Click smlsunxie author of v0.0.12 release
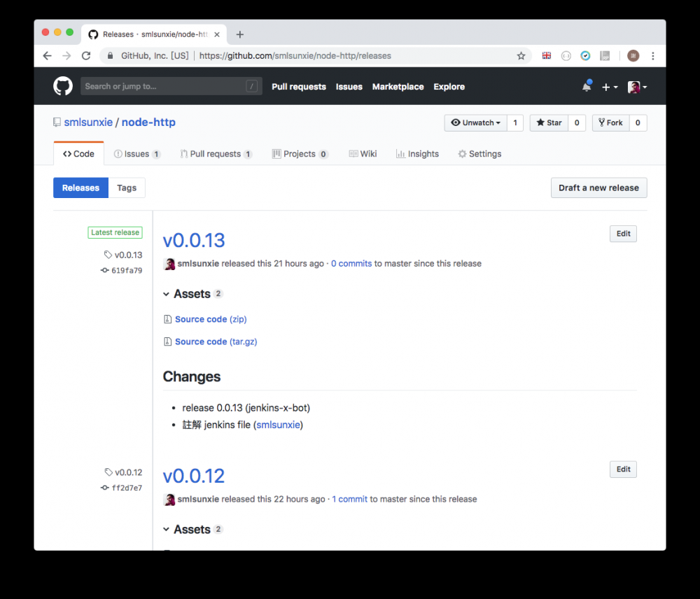Viewport: 700px width, 599px height. click(x=198, y=500)
